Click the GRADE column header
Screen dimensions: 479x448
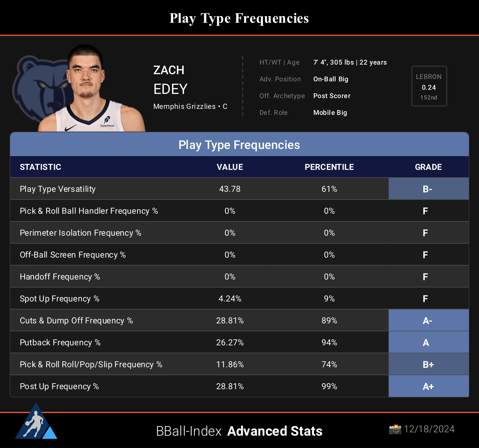(428, 167)
